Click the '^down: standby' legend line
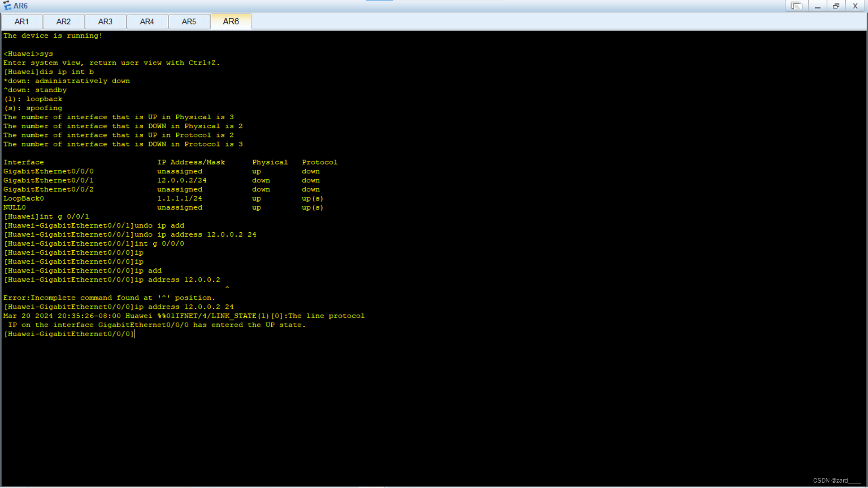868x488 pixels. click(x=35, y=90)
